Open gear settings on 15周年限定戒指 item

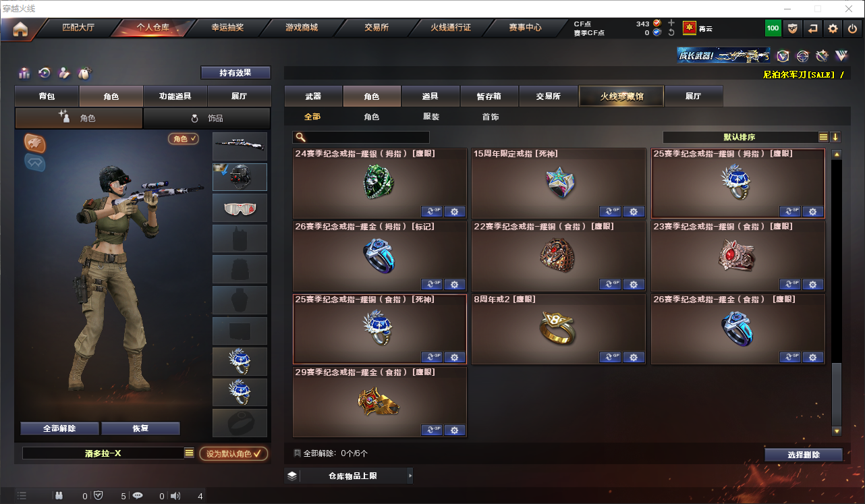pyautogui.click(x=633, y=211)
